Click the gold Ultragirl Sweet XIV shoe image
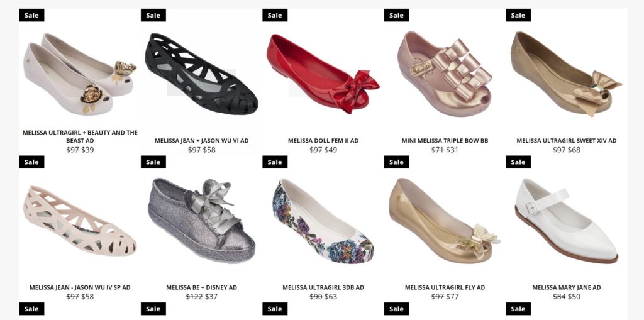 point(567,74)
